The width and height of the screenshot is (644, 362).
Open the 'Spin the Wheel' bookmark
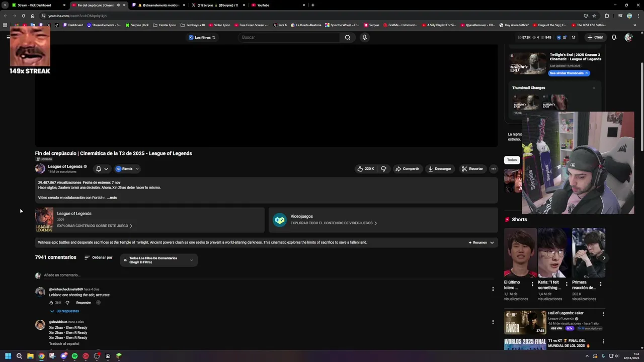342,25
